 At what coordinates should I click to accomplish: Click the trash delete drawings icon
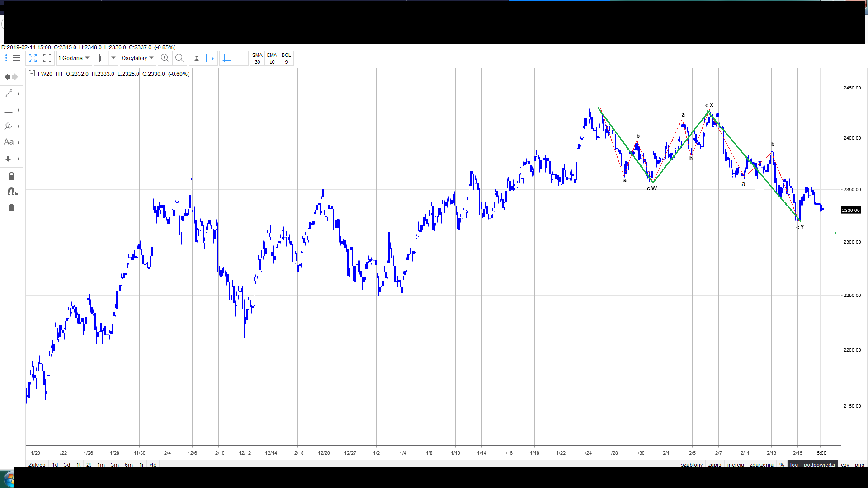12,208
